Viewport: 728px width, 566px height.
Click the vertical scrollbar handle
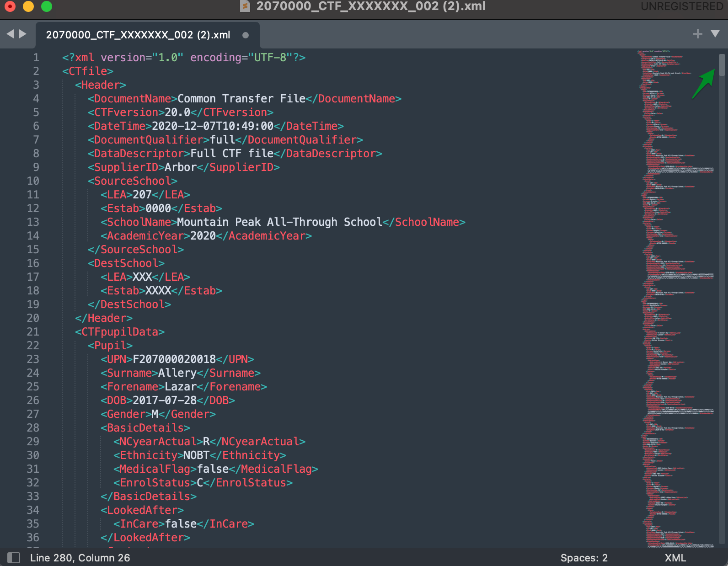pos(722,65)
